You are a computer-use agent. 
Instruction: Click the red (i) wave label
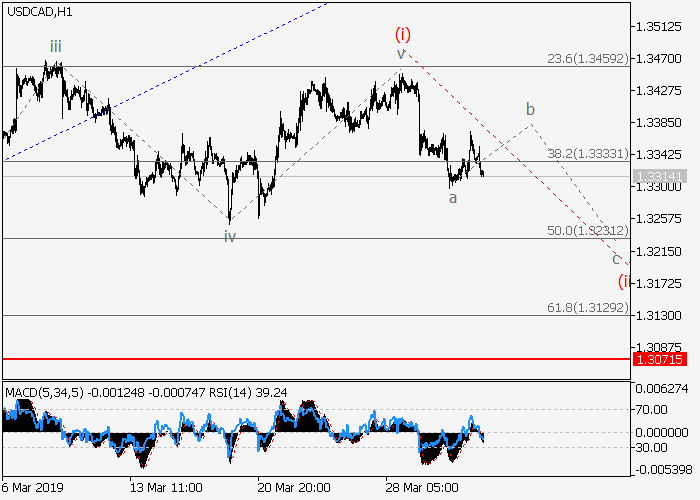point(401,33)
